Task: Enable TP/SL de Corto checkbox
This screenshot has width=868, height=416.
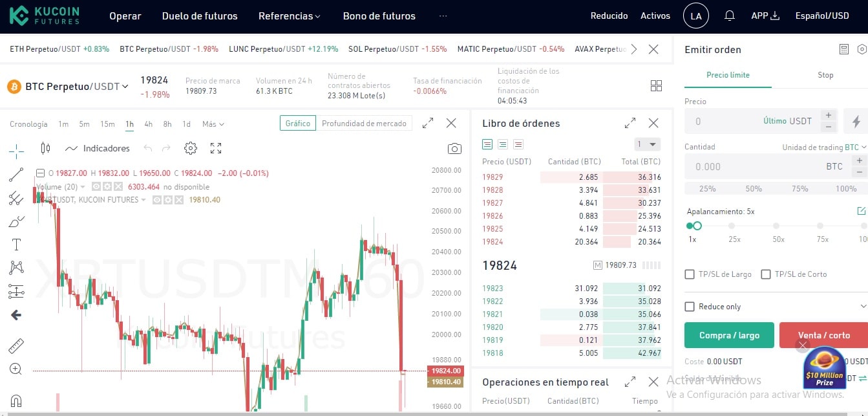Action: click(x=766, y=274)
